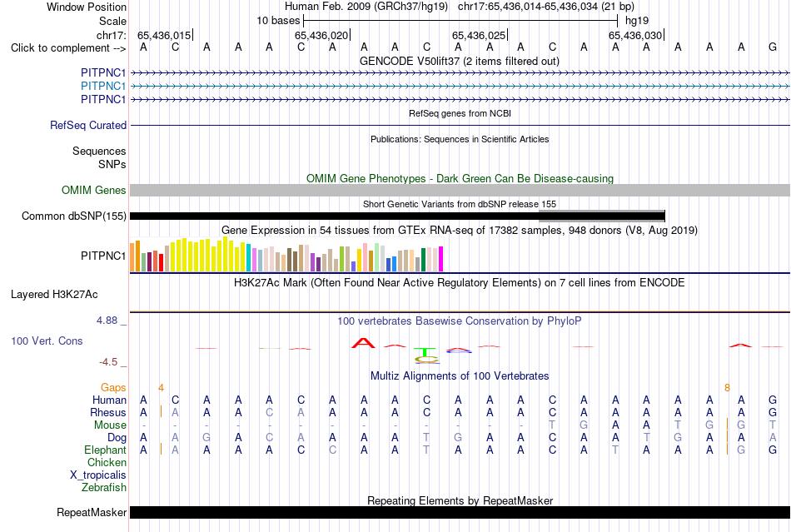Click the RefSeq Curated gene line
Screen dimensions: 791x532
[x=460, y=125]
